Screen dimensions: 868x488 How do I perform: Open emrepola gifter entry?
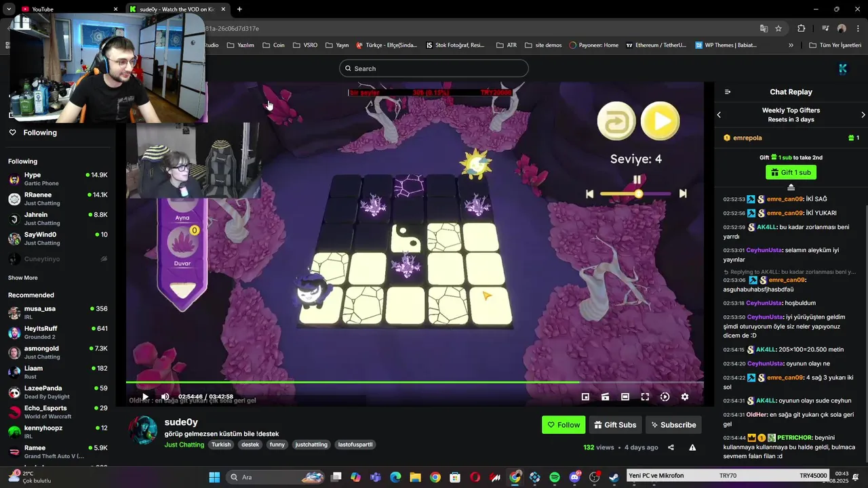pyautogui.click(x=791, y=138)
